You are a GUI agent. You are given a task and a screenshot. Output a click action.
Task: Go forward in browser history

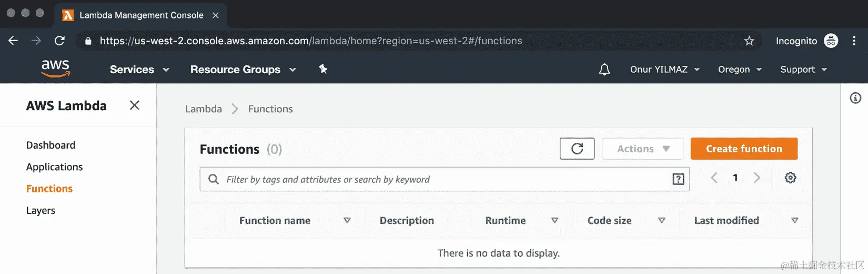pos(36,41)
